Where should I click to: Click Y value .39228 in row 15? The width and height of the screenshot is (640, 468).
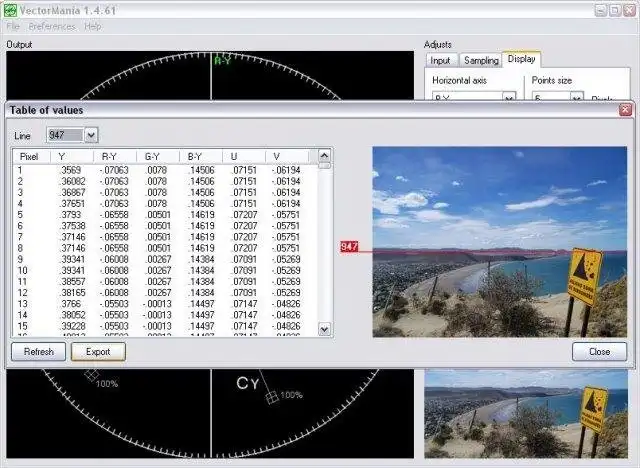coord(72,326)
